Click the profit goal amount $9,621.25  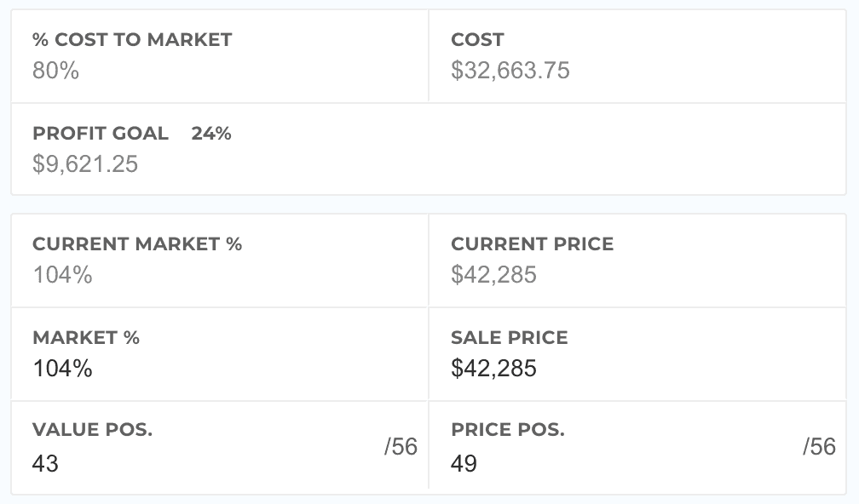pyautogui.click(x=85, y=163)
